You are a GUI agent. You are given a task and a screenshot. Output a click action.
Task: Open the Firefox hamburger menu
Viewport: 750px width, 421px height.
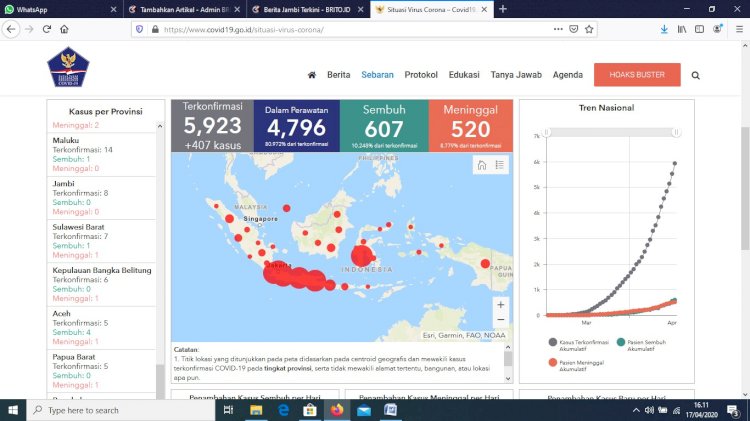[x=739, y=29]
